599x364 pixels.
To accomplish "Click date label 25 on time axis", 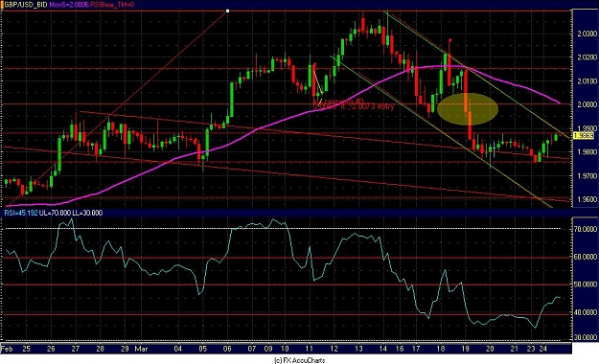I will coord(26,349).
